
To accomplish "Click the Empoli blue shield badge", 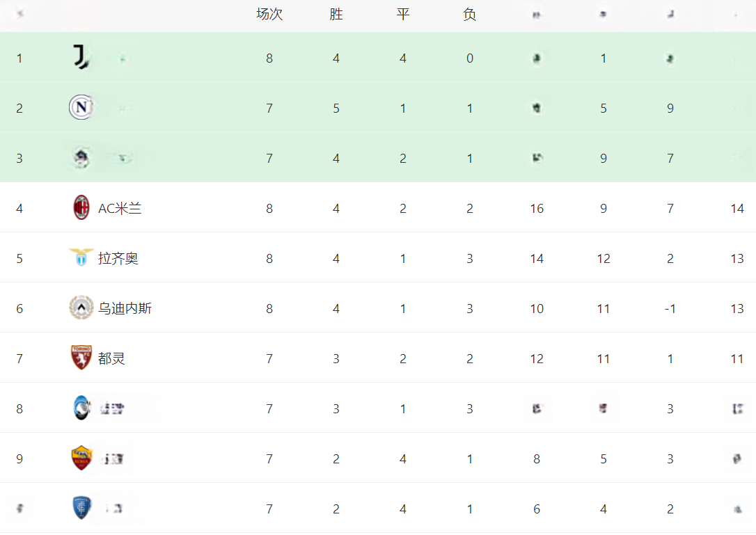I will 81,508.
